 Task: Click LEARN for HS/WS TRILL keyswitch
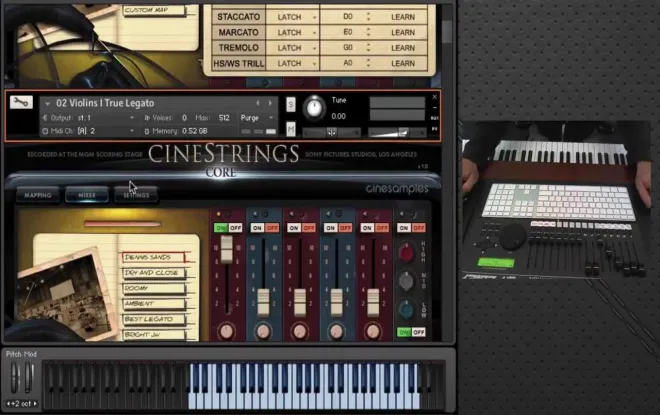[x=403, y=64]
